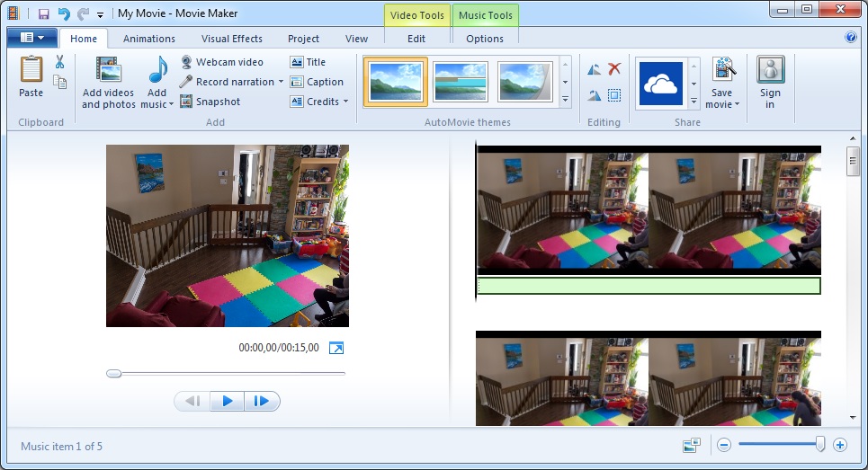
Task: Expand the Credits dropdown menu
Action: pos(345,102)
